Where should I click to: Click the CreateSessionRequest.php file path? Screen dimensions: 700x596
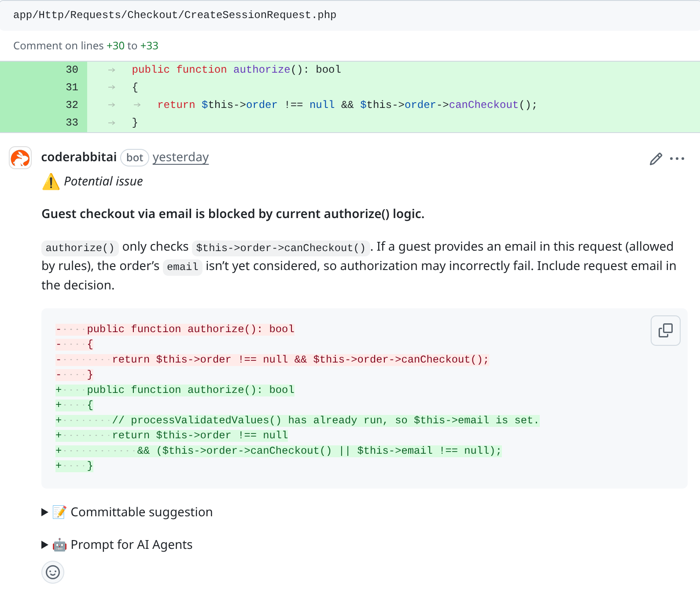[x=175, y=15]
